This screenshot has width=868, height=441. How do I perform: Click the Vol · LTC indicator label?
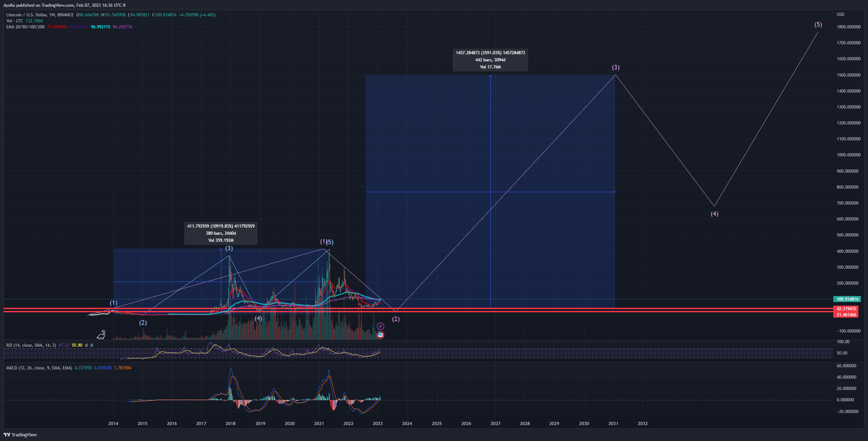(15, 21)
